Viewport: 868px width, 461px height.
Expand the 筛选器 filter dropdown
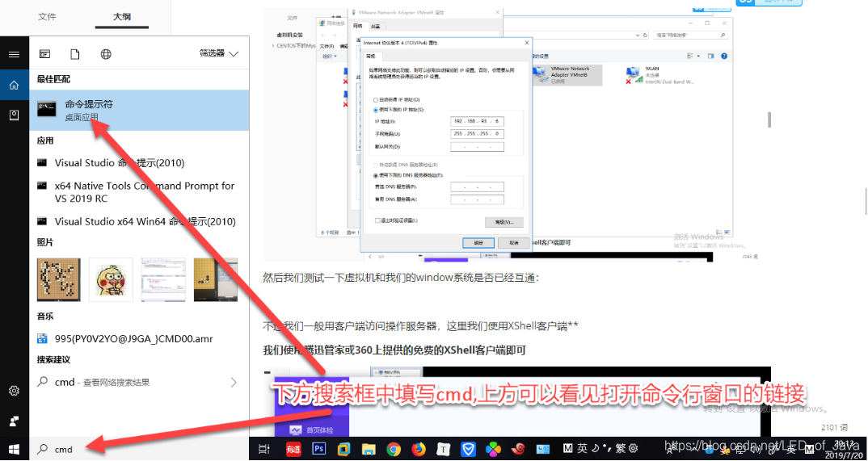219,53
